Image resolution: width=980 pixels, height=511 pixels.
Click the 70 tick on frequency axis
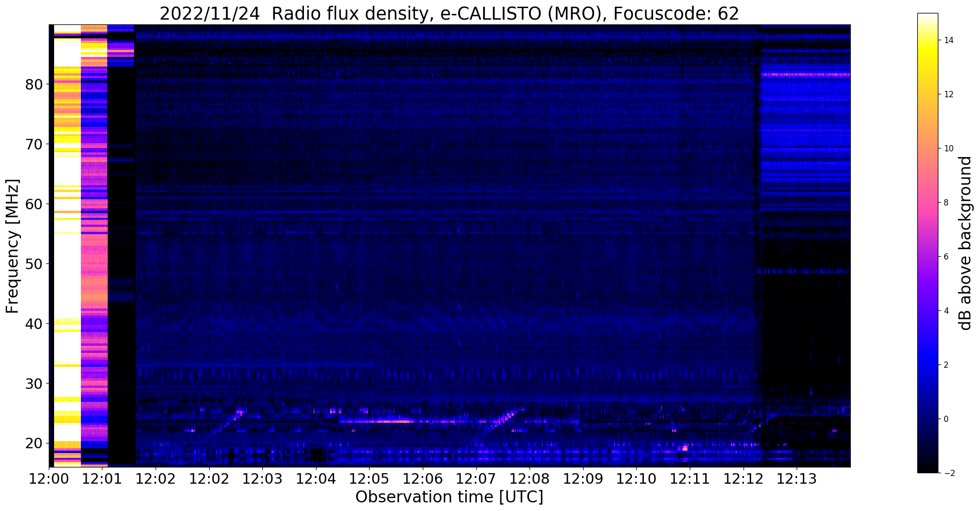click(x=34, y=145)
